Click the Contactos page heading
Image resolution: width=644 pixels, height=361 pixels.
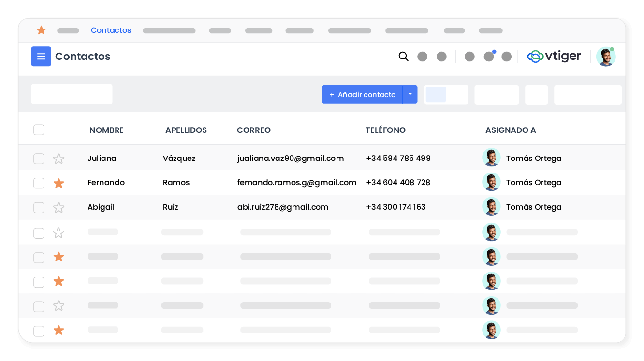83,57
